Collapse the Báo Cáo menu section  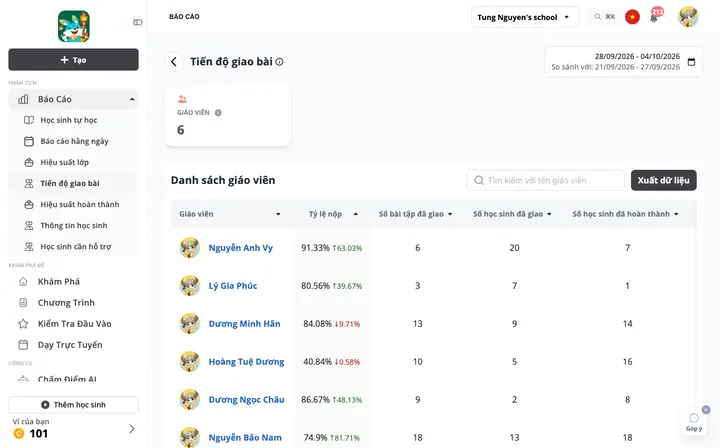coord(132,99)
